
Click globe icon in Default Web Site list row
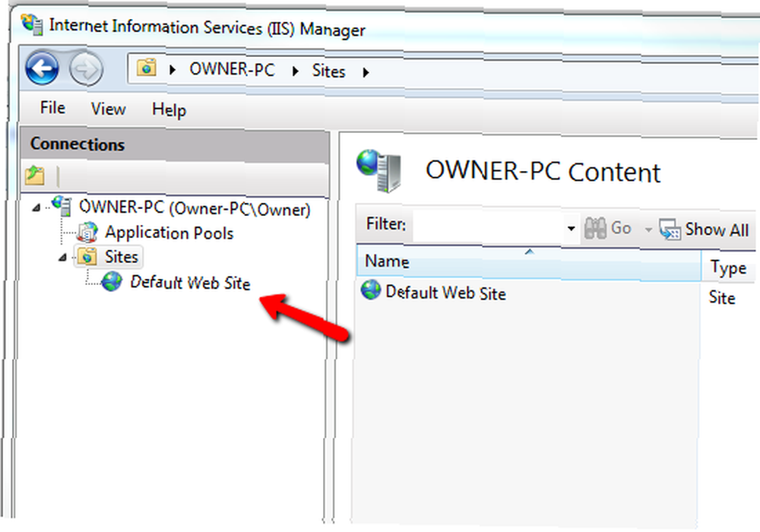pyautogui.click(x=371, y=290)
